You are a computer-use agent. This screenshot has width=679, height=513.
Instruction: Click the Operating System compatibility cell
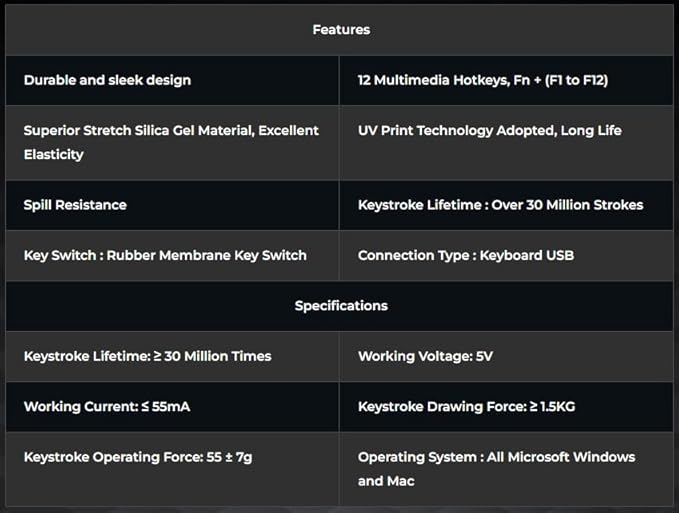click(496, 457)
